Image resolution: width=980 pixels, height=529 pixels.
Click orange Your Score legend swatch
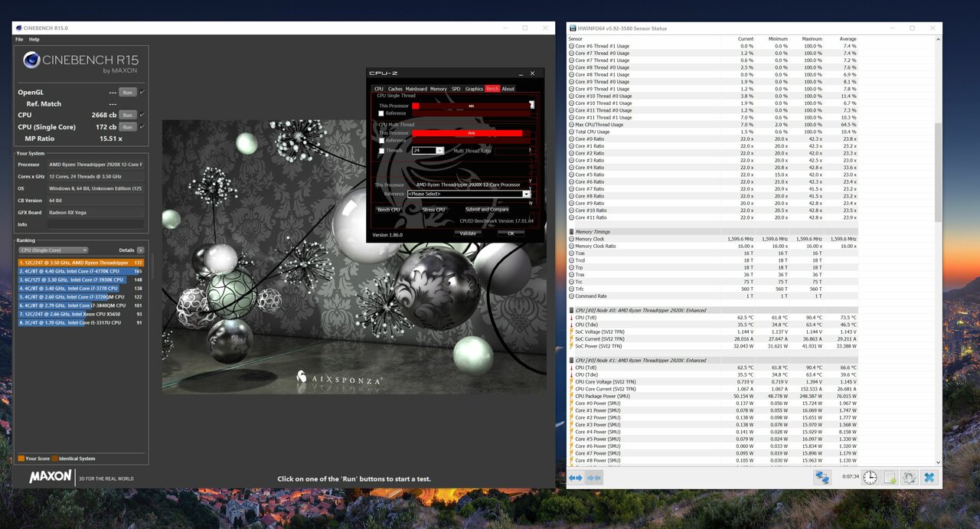click(21, 459)
